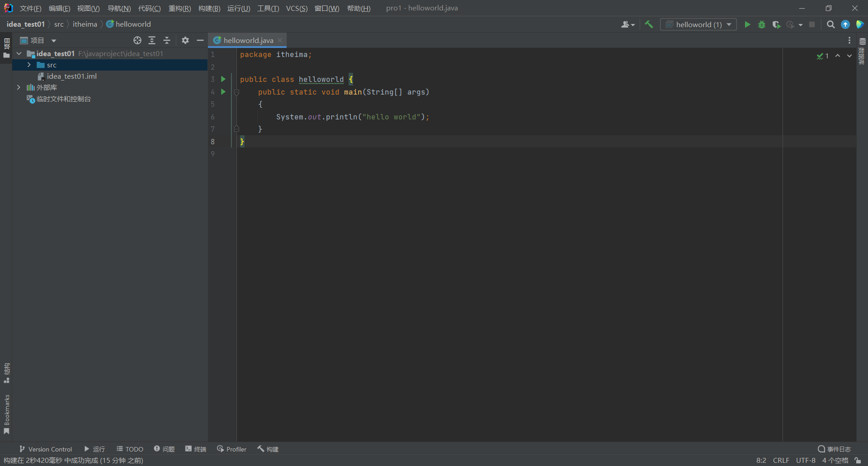Click the stop process square icon
Viewport: 868px width, 466px height.
pyautogui.click(x=812, y=24)
